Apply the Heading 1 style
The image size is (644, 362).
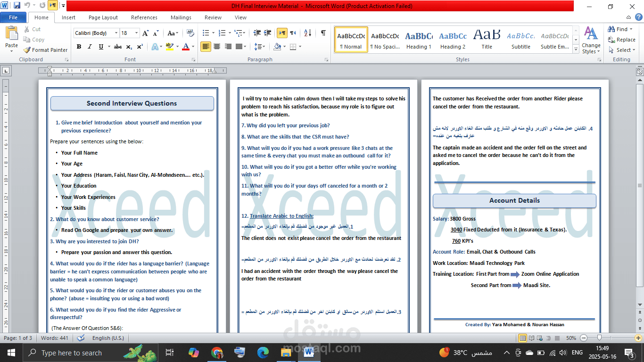[x=419, y=40]
